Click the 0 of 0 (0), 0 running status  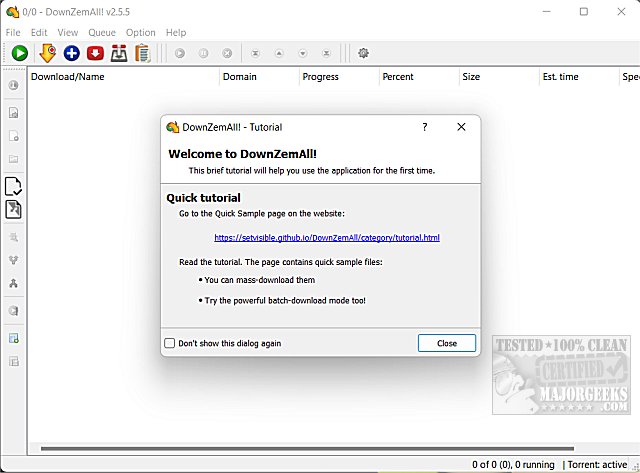[513, 465]
